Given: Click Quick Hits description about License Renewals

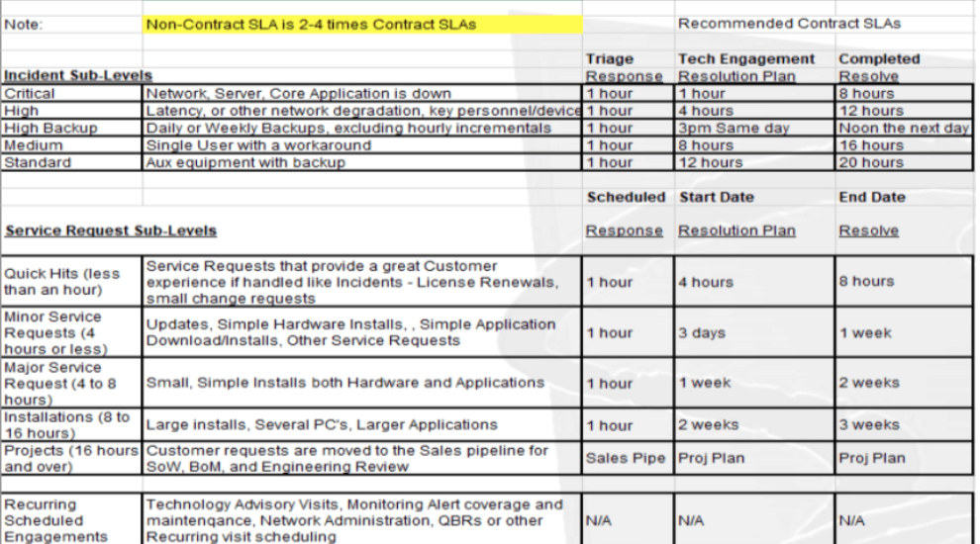Looking at the screenshot, I should [362, 281].
